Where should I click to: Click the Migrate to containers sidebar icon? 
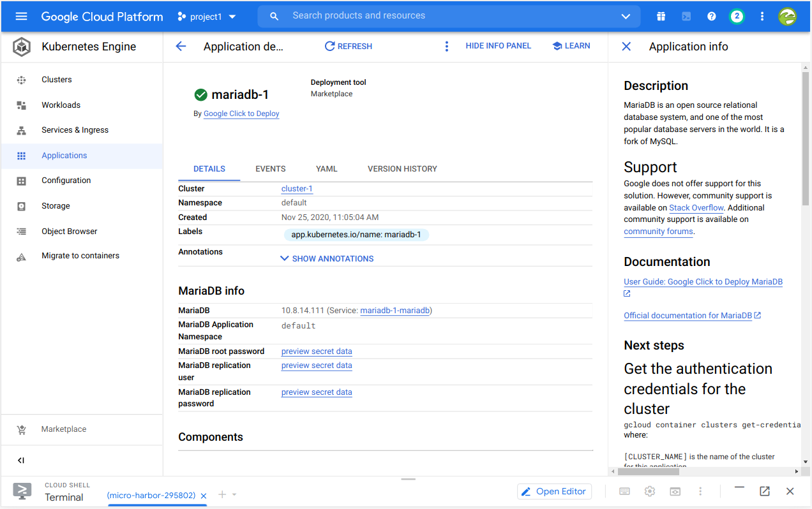pyautogui.click(x=22, y=256)
